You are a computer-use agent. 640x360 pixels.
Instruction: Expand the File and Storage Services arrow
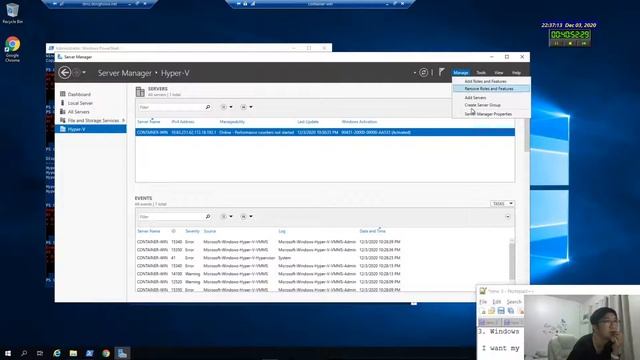point(123,120)
